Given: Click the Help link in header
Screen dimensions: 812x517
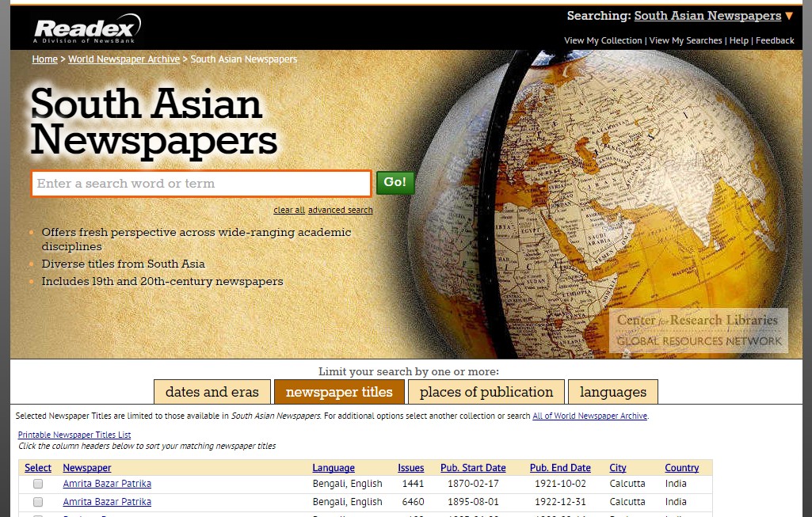Looking at the screenshot, I should pos(738,40).
